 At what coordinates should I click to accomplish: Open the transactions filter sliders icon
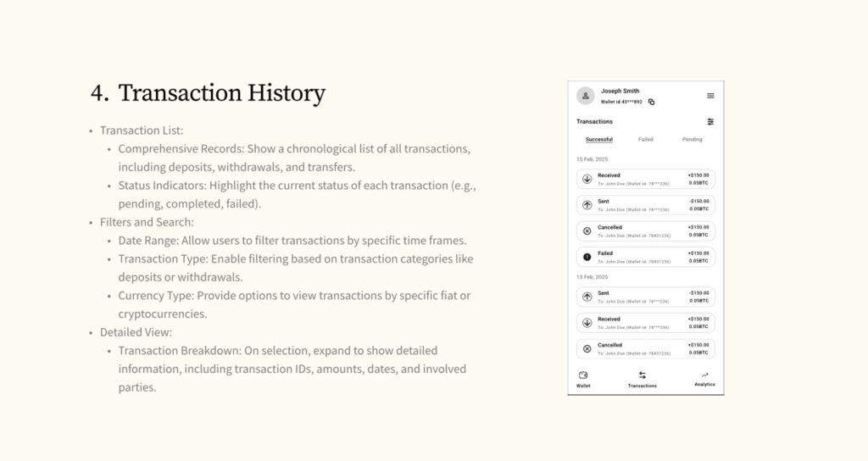click(710, 122)
